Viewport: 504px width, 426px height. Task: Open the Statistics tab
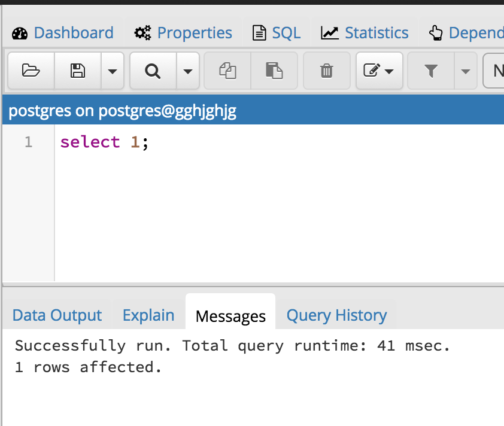pos(365,32)
